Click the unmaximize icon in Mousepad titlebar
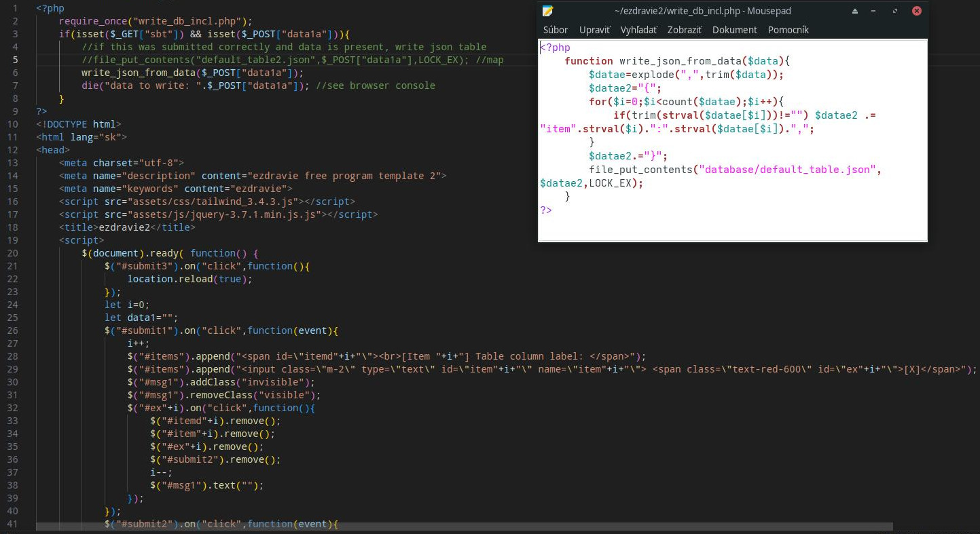 tap(894, 11)
